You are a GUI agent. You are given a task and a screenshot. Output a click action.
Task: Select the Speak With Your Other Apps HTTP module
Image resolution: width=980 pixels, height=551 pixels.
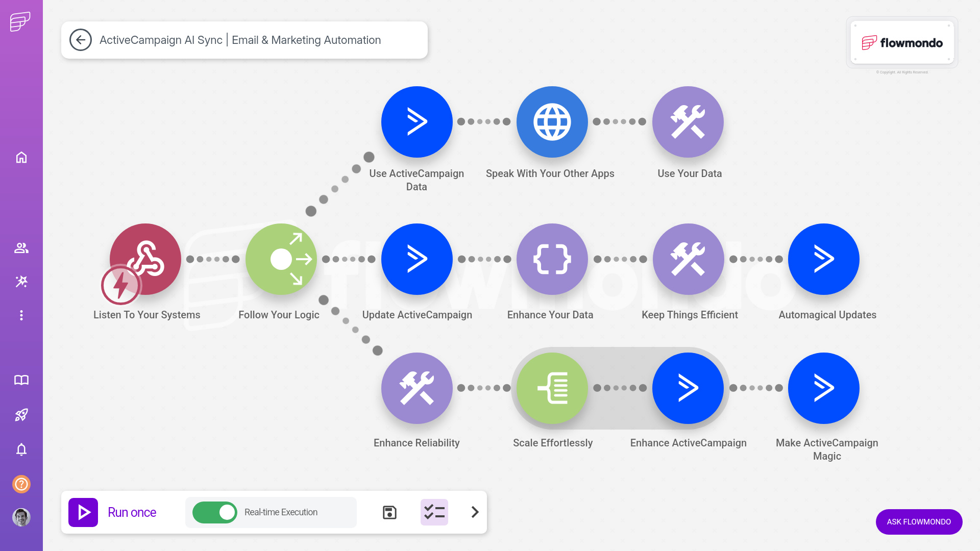552,122
